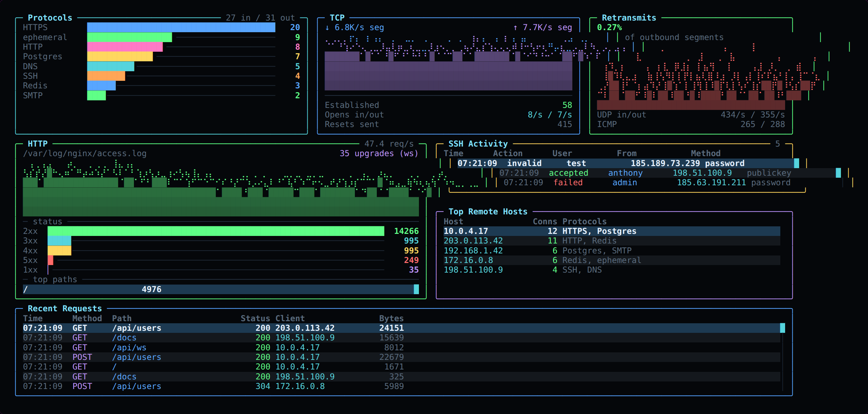Image resolution: width=868 pixels, height=414 pixels.
Task: Select host 192.168.1.42 row
Action: pos(612,251)
